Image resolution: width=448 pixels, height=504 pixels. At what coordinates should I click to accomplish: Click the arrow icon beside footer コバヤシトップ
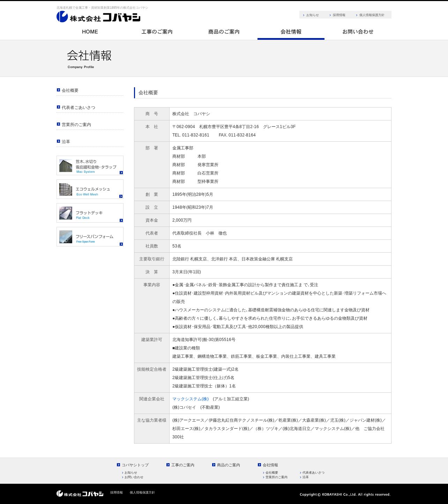pyautogui.click(x=119, y=465)
